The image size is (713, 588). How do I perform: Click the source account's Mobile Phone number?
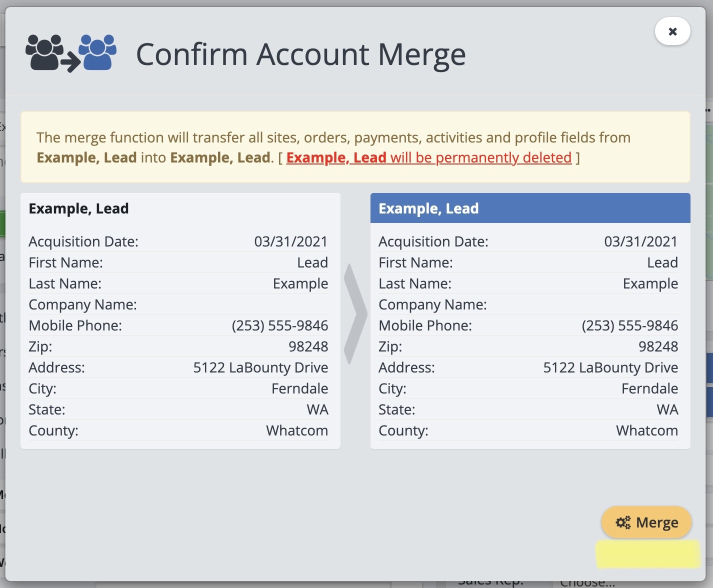[x=279, y=325]
